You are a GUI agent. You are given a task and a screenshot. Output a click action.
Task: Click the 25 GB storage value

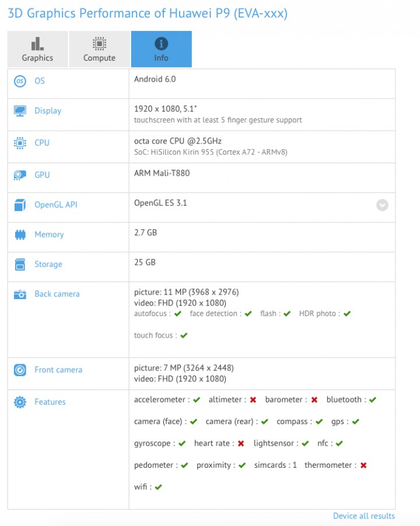click(145, 262)
